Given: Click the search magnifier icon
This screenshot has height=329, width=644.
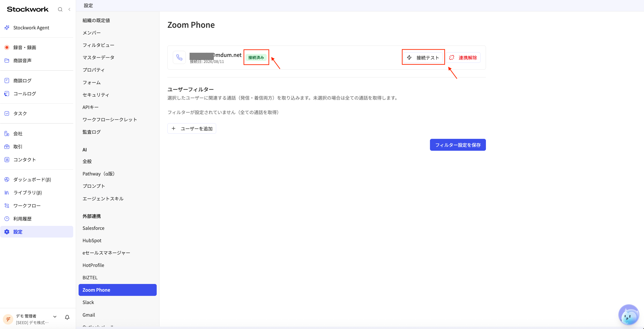Looking at the screenshot, I should pyautogui.click(x=60, y=10).
